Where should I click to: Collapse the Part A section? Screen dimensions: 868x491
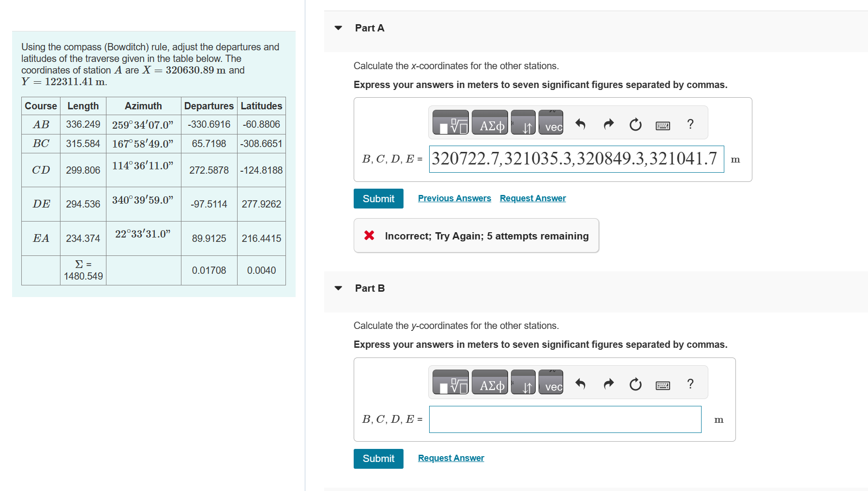337,28
